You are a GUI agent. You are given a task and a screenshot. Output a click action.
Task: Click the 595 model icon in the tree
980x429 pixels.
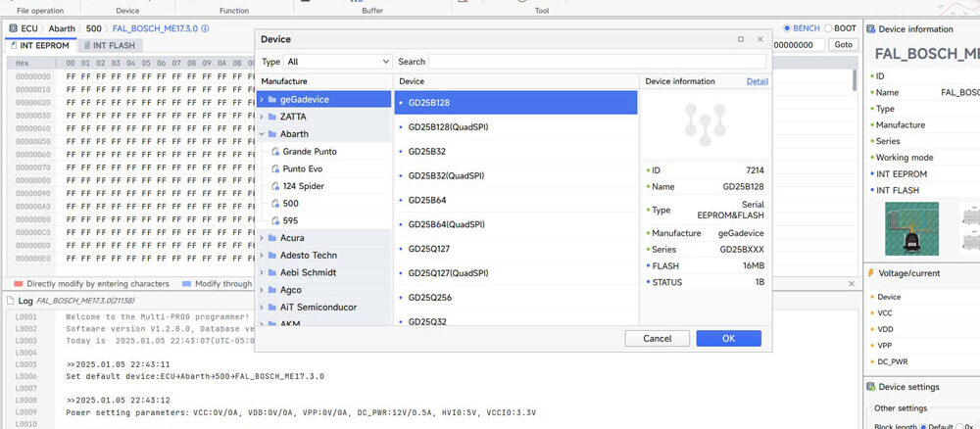coord(276,221)
